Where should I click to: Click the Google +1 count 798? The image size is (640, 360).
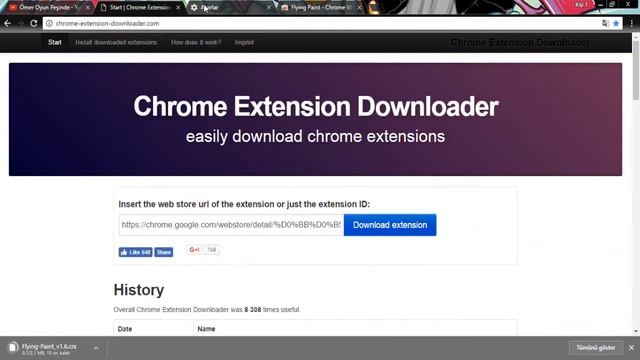click(x=211, y=250)
